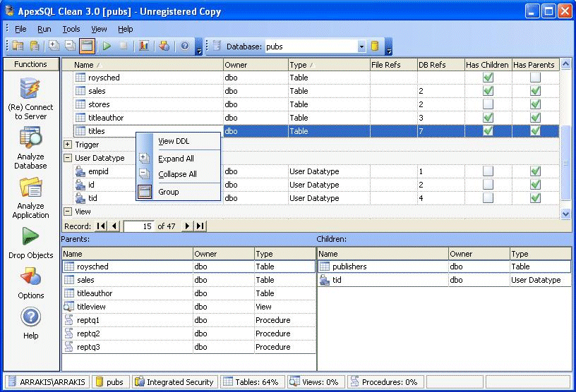Viewport: 576px width, 392px height.
Task: Click the main grid vertical scrollbar thumb
Action: pyautogui.click(x=565, y=161)
